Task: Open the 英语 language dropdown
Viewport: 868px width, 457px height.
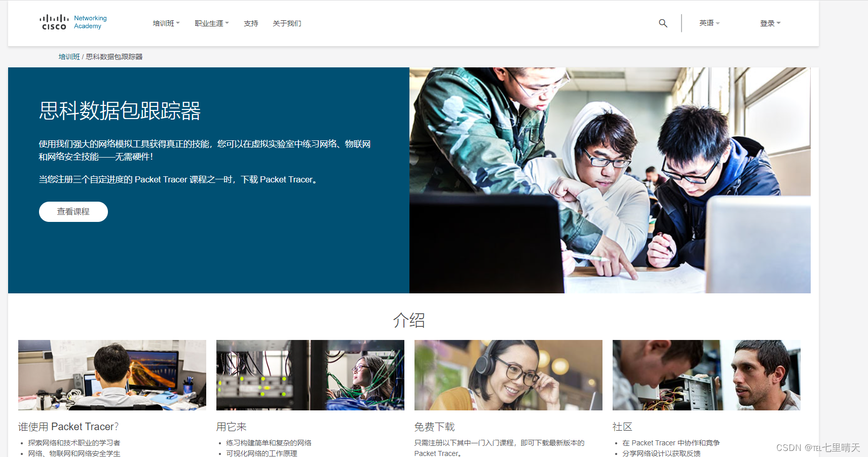Action: [x=709, y=23]
